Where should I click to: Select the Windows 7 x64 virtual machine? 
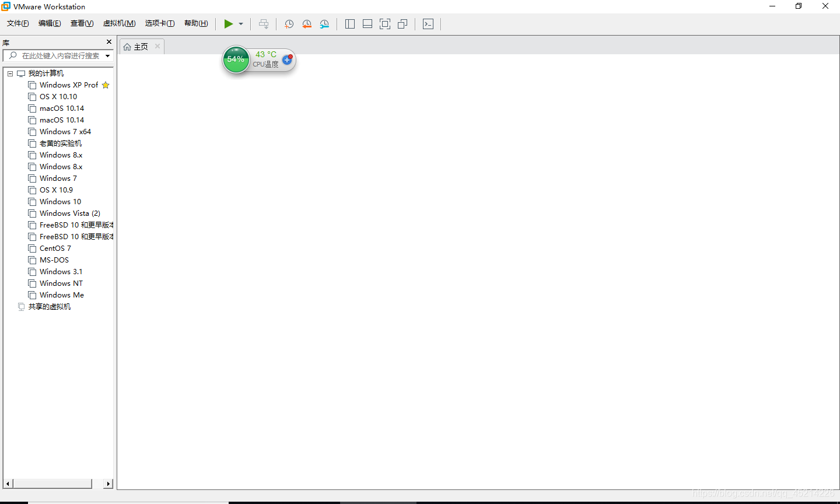65,132
